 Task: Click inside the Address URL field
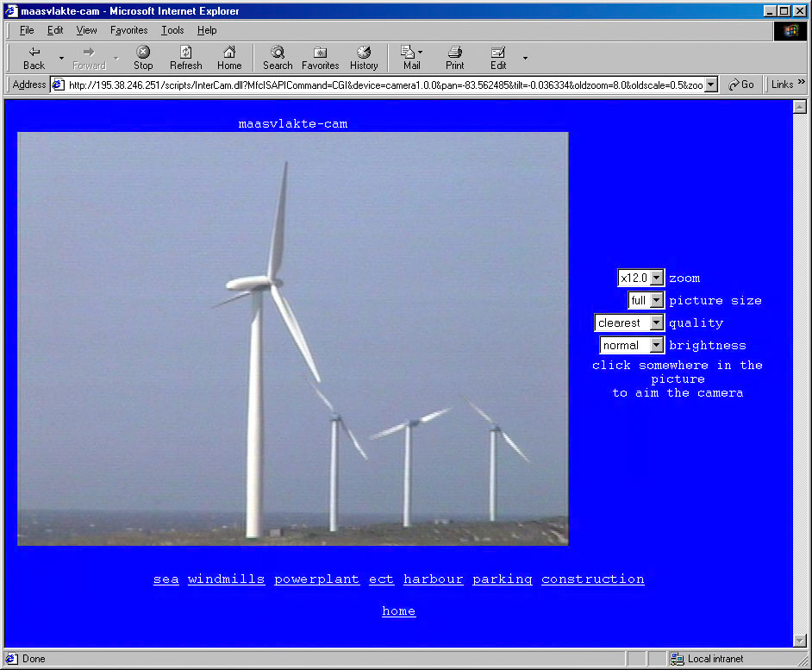(385, 85)
